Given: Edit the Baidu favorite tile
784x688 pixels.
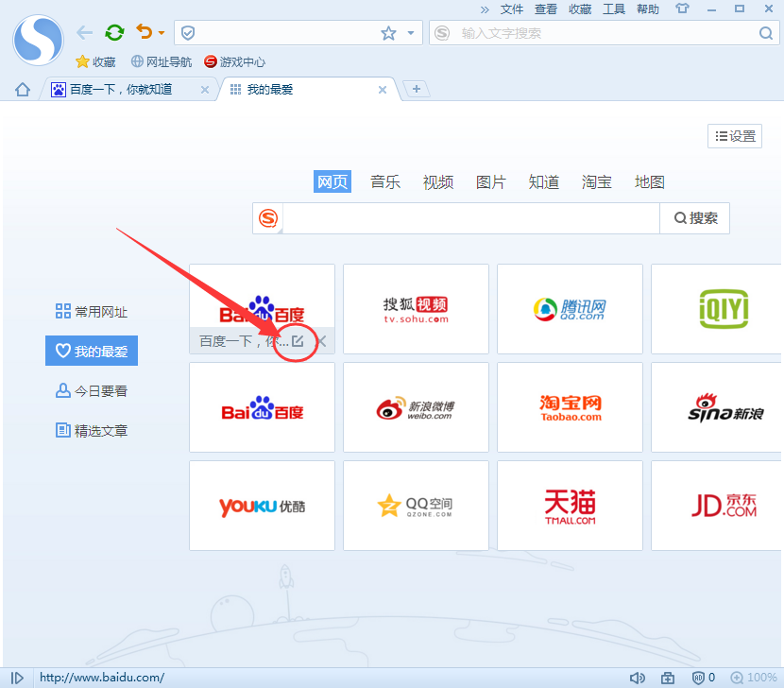Looking at the screenshot, I should pos(296,341).
